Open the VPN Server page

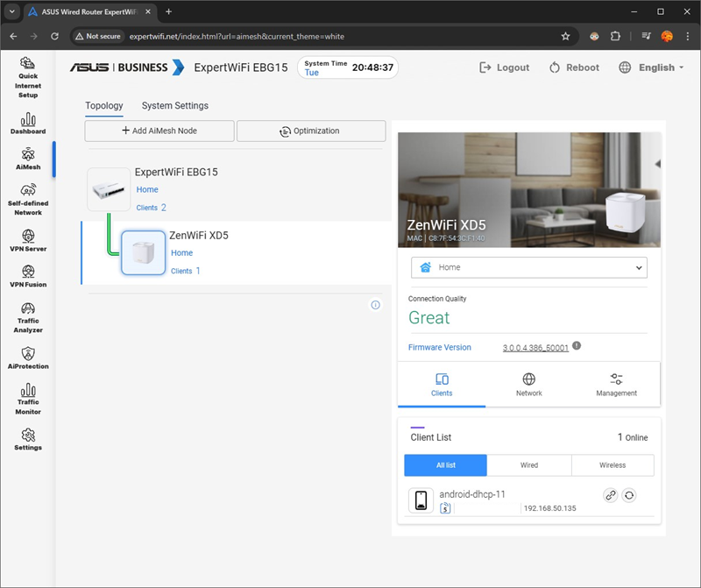28,240
